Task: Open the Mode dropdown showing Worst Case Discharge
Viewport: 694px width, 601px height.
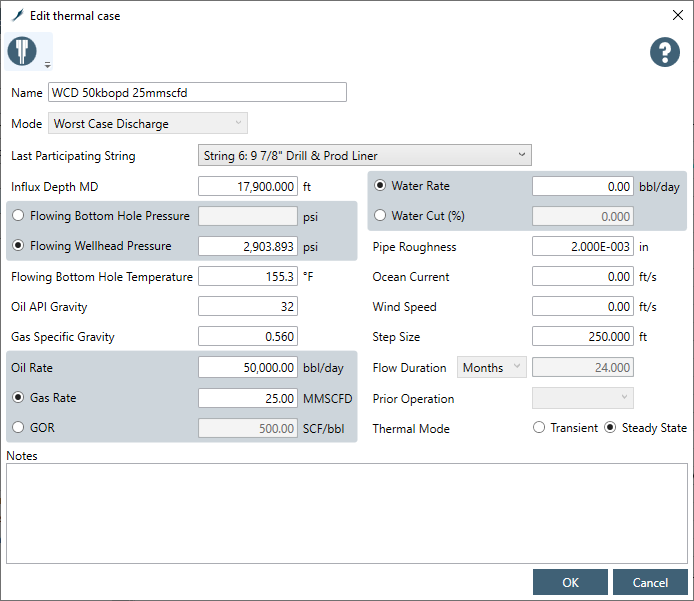Action: [x=148, y=123]
